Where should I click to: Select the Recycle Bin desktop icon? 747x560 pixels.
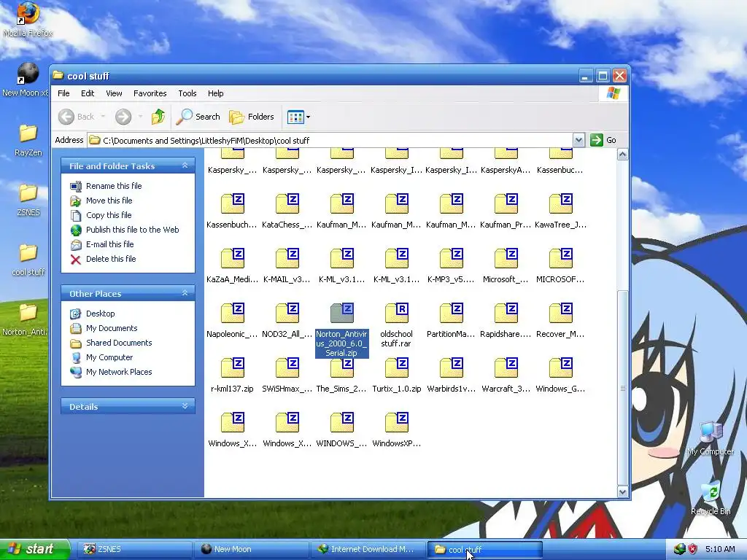(711, 497)
